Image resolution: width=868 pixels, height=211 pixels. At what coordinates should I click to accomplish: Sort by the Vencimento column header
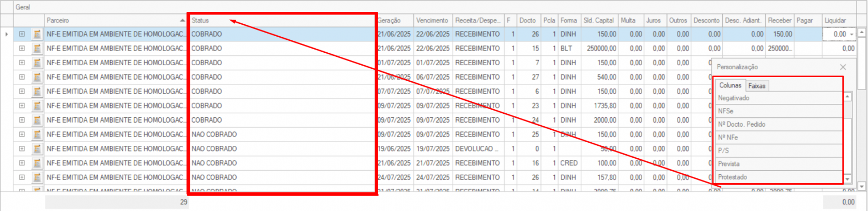coord(432,21)
